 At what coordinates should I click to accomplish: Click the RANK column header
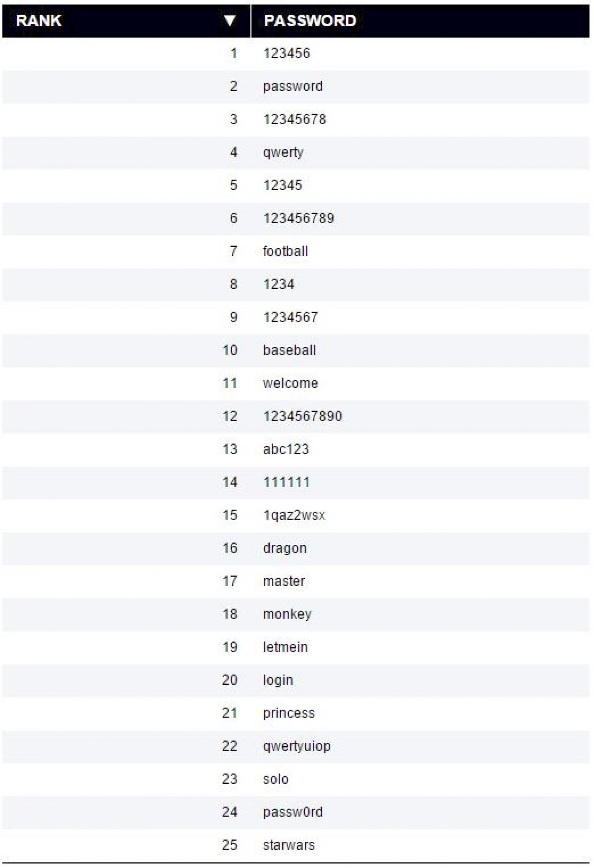click(x=39, y=20)
